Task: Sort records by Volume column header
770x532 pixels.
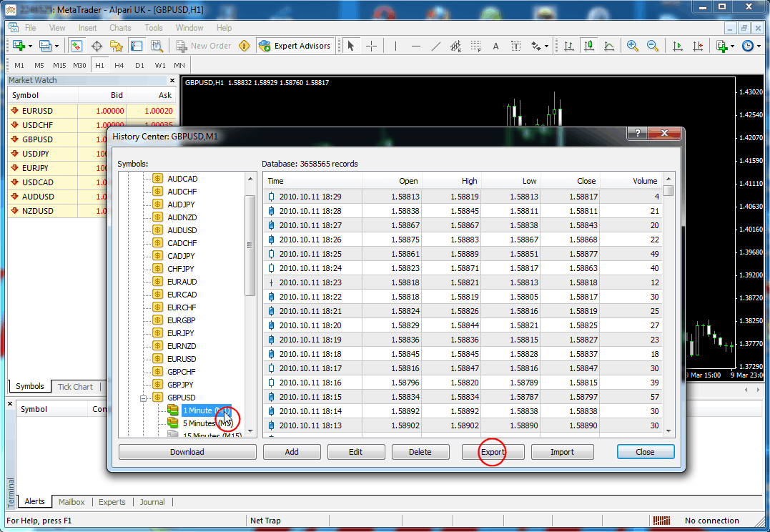Action: [x=631, y=181]
